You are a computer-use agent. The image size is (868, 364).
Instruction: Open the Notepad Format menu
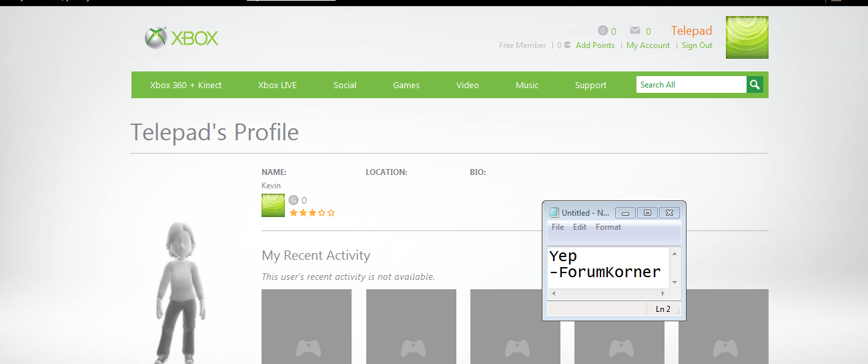click(x=608, y=227)
